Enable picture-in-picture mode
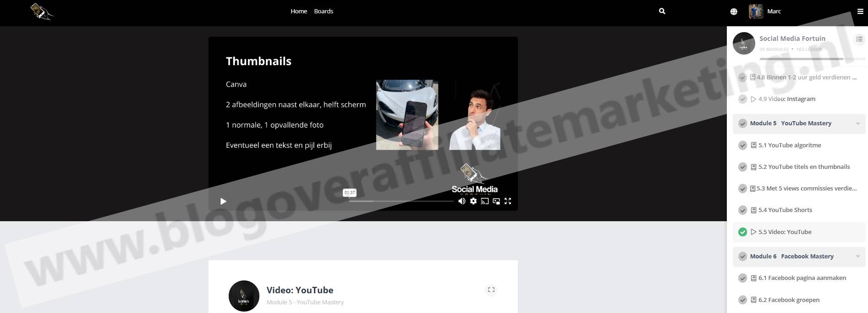 [x=496, y=201]
